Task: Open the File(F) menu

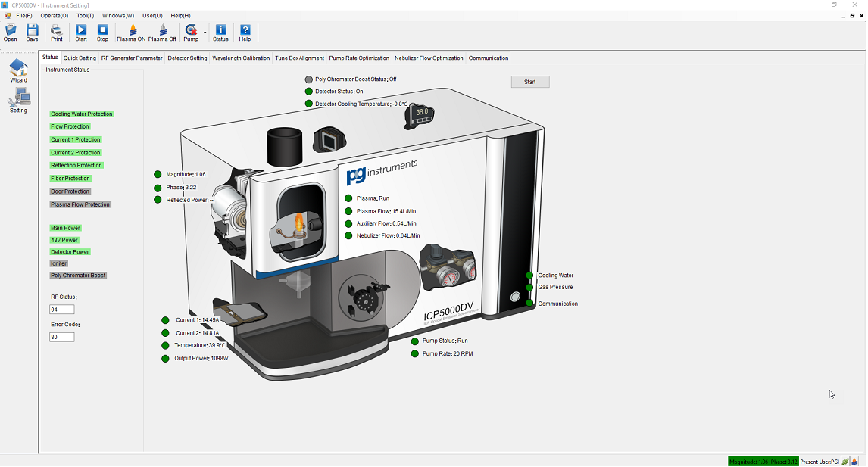Action: [23, 15]
